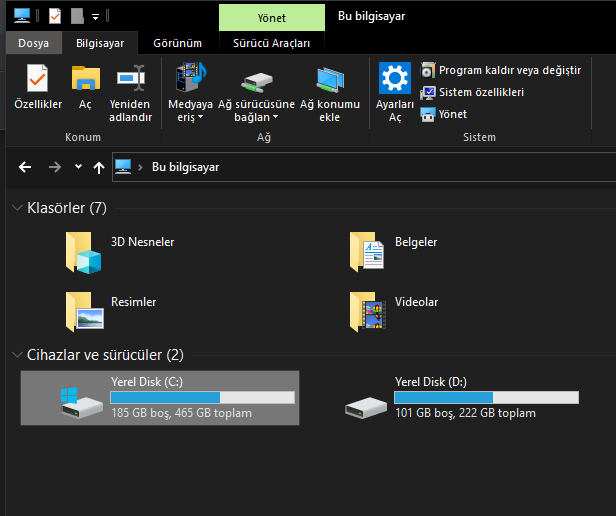Select the Resimler folder icon
Screen dimensions: 616x516
coord(84,312)
